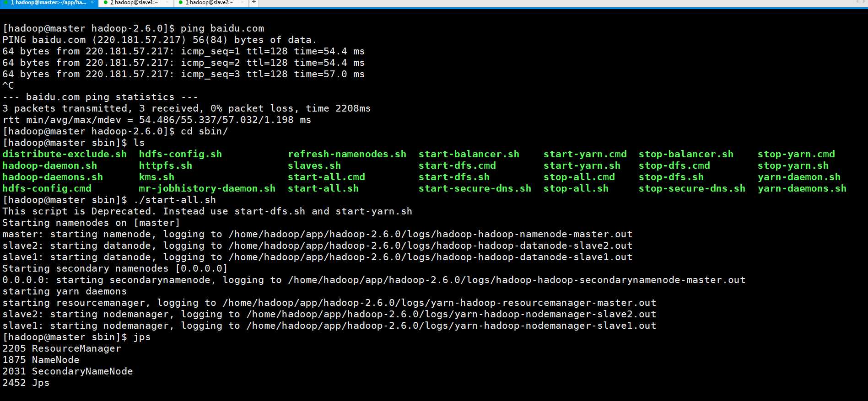Click the 'cd sbin/' command text
Image resolution: width=868 pixels, height=401 pixels.
[x=204, y=131]
